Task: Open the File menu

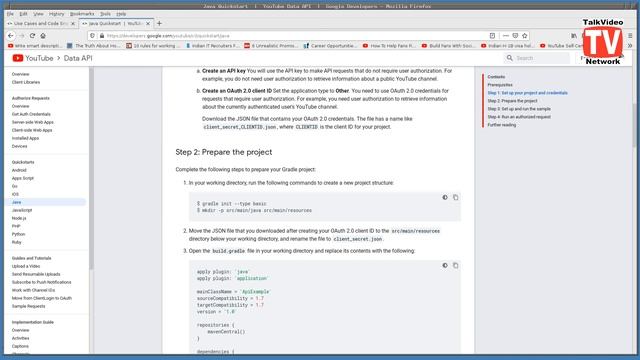Action: tap(10, 14)
